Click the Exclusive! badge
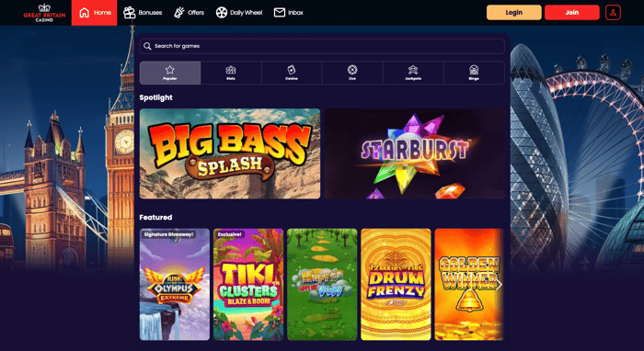644x351 pixels. pyautogui.click(x=230, y=234)
